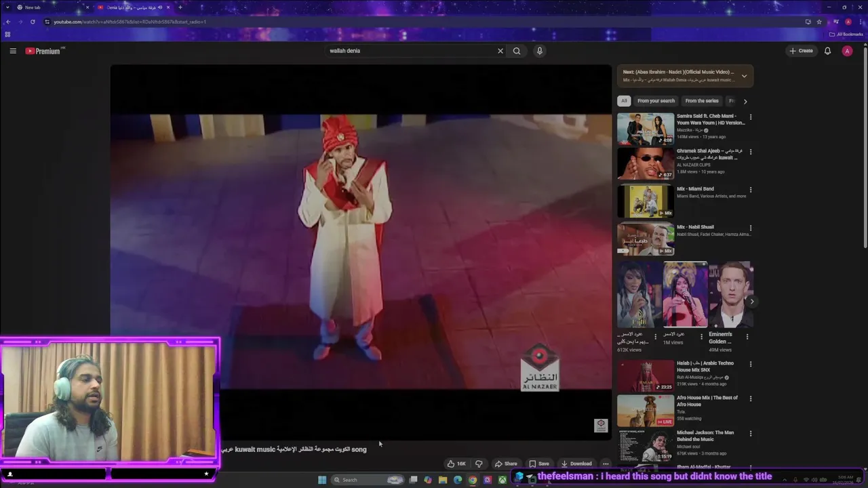Open YouTube notifications bell
868x488 pixels.
[x=827, y=51]
